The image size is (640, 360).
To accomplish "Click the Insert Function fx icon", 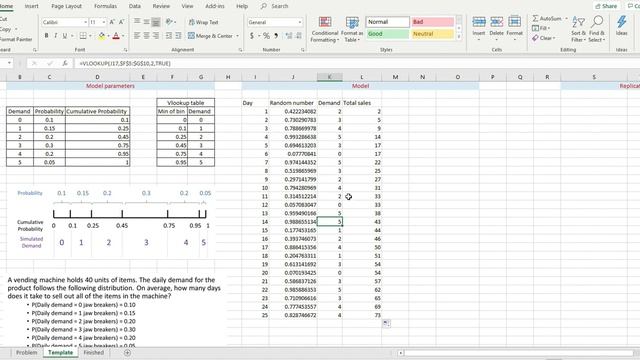I will (x=64, y=63).
